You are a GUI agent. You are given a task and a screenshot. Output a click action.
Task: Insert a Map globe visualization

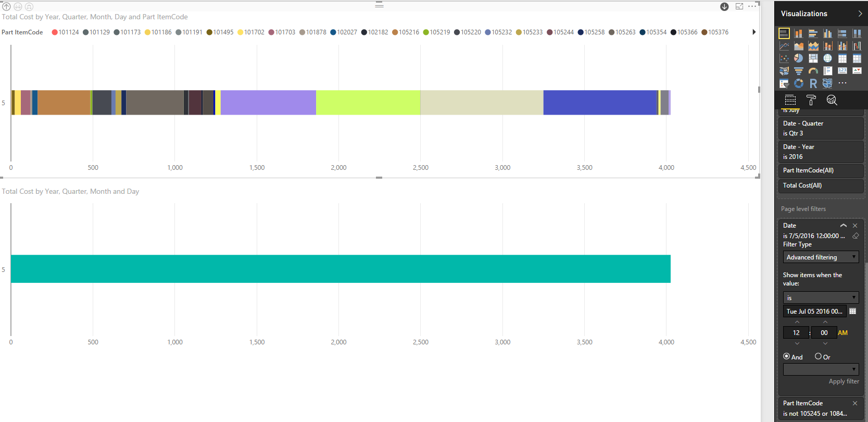[827, 58]
